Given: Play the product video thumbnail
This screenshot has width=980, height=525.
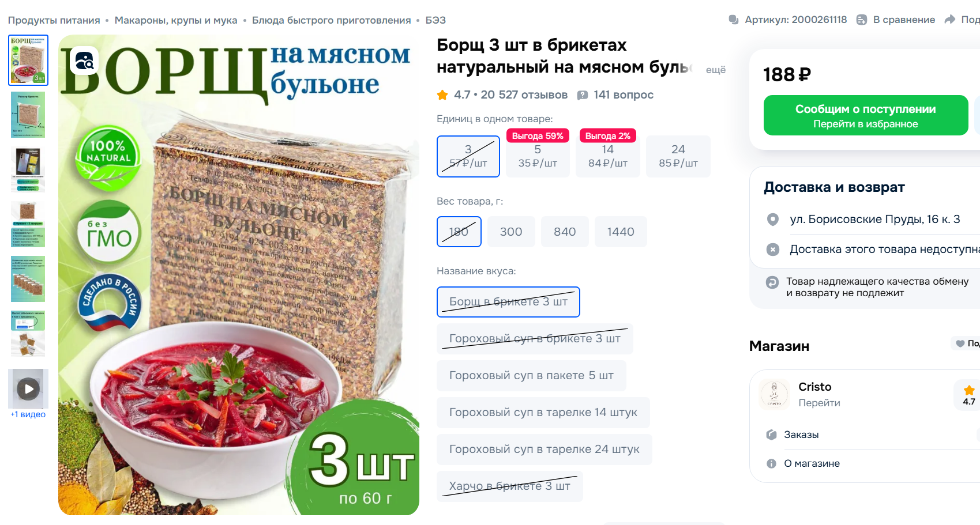Looking at the screenshot, I should (28, 389).
